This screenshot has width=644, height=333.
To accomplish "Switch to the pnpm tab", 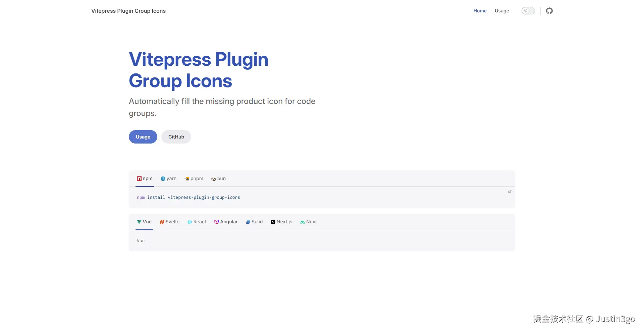I will pos(194,179).
